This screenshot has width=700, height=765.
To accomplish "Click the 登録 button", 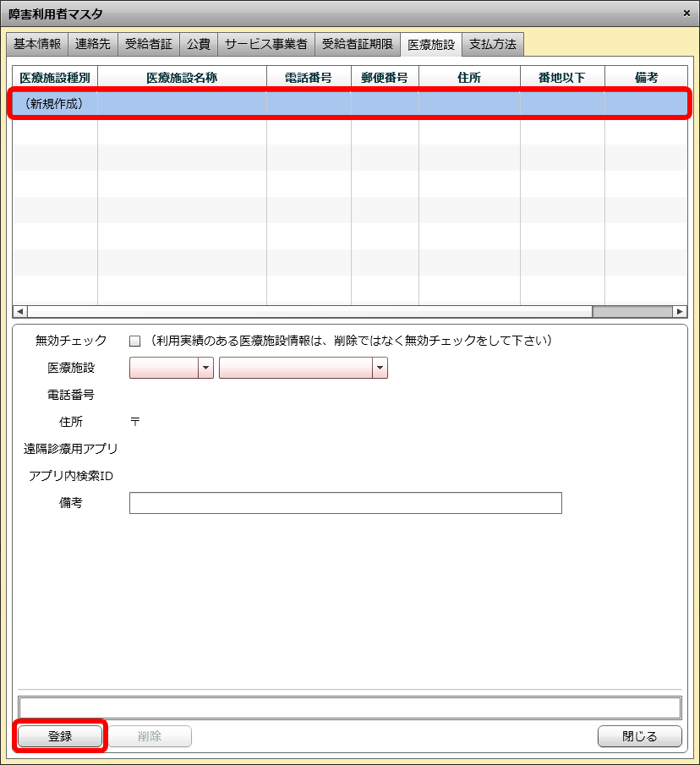I will pyautogui.click(x=60, y=736).
